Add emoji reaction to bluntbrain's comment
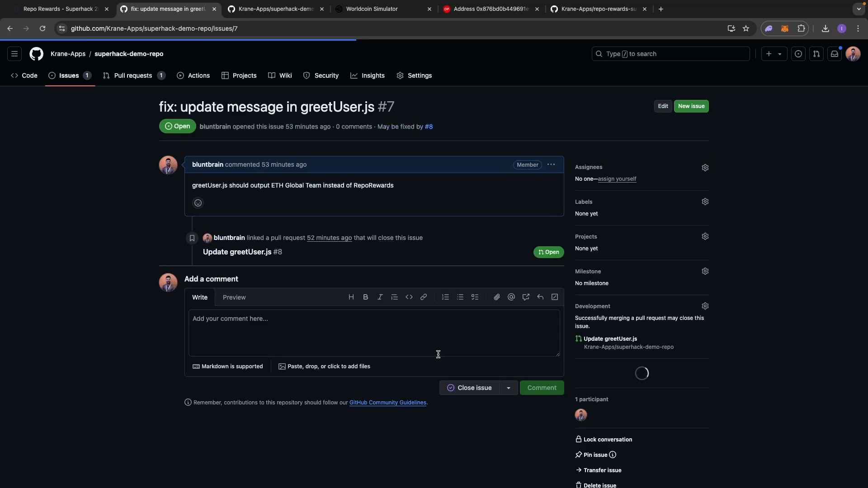 (x=198, y=203)
